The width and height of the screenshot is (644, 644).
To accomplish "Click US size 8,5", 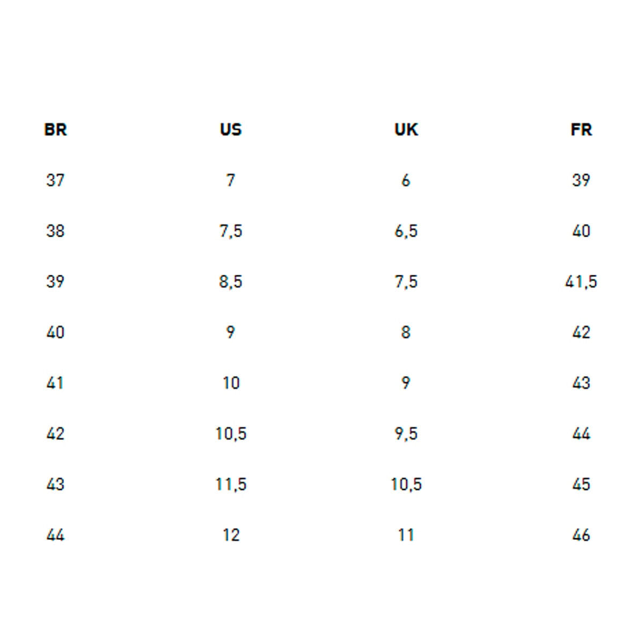I will point(231,282).
